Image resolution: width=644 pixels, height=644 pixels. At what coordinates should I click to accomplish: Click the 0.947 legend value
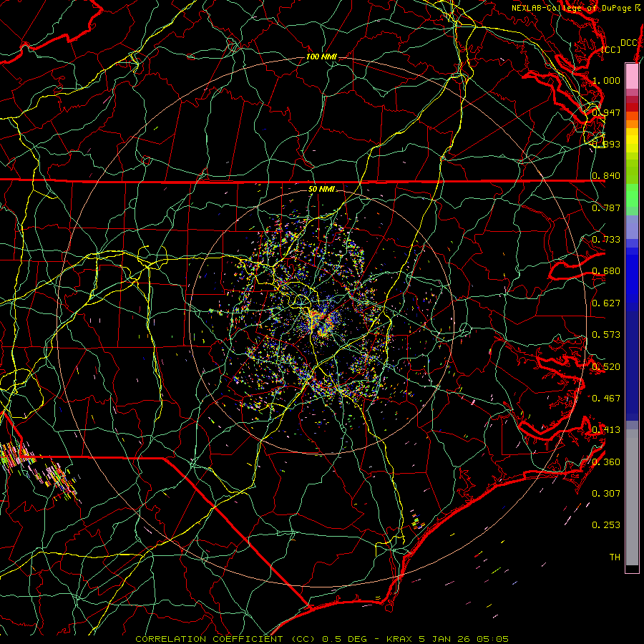[x=606, y=112]
